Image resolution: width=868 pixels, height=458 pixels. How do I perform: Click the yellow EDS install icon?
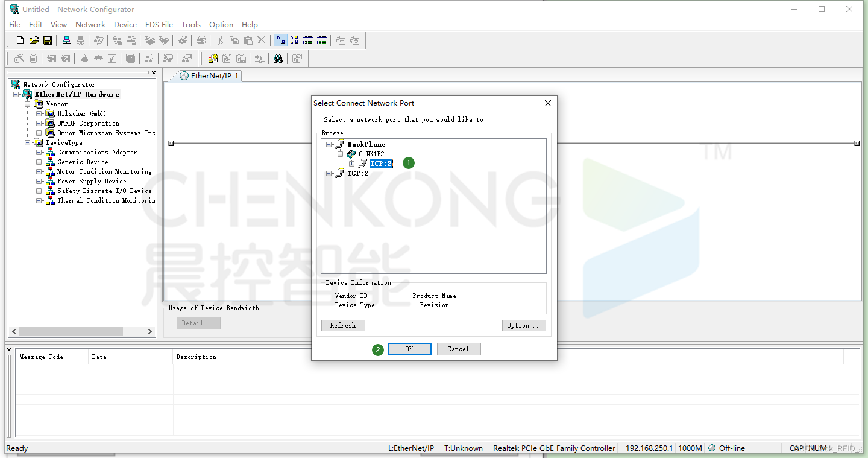[x=213, y=59]
